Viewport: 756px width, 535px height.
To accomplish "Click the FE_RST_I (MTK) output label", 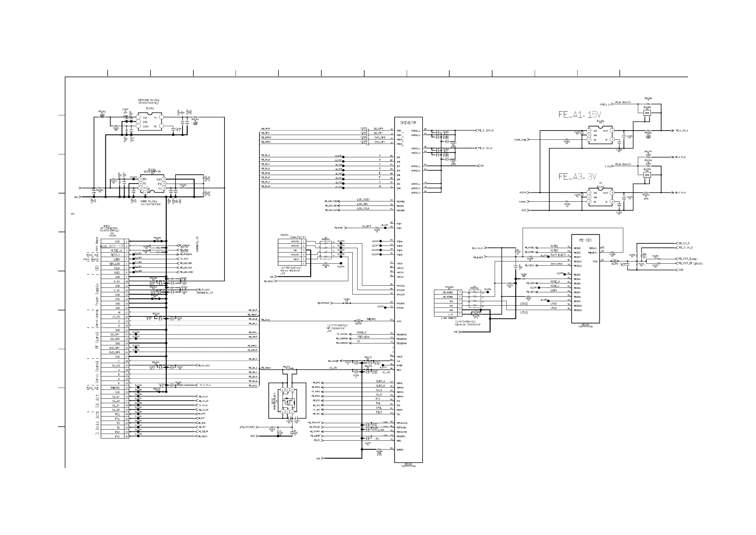I will 688,259.
